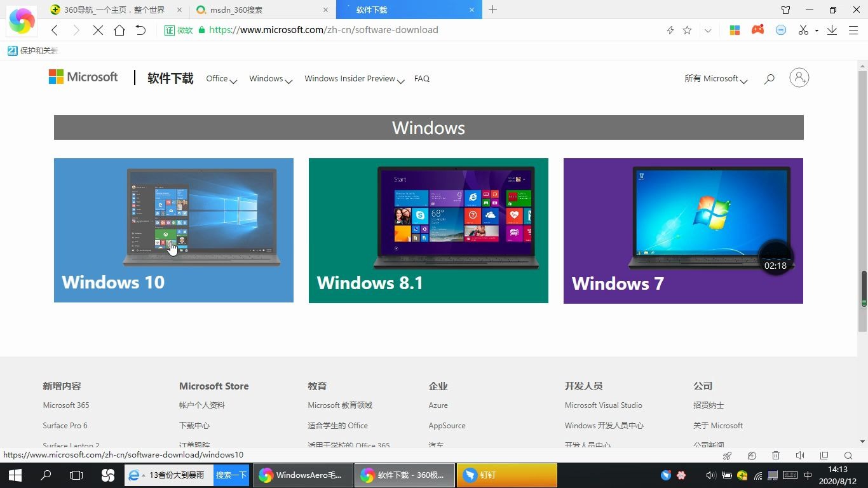Expand address bar dropdown chevron
868x488 pixels.
pos(708,30)
